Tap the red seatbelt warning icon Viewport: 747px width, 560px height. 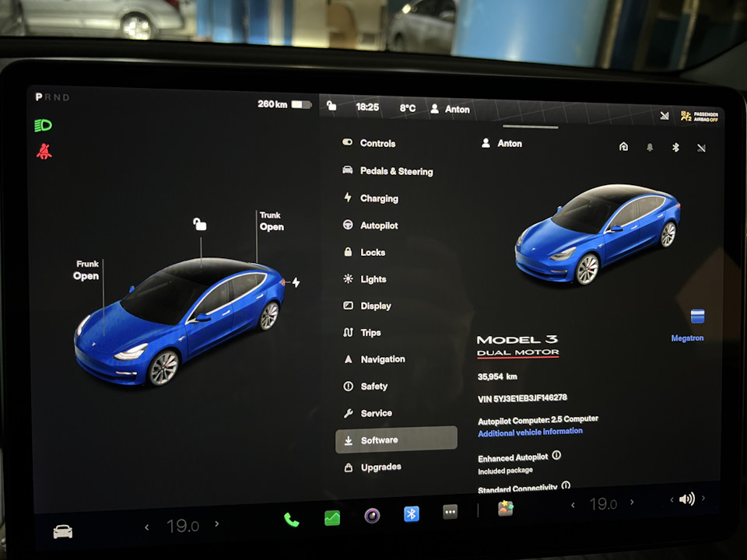pos(44,152)
